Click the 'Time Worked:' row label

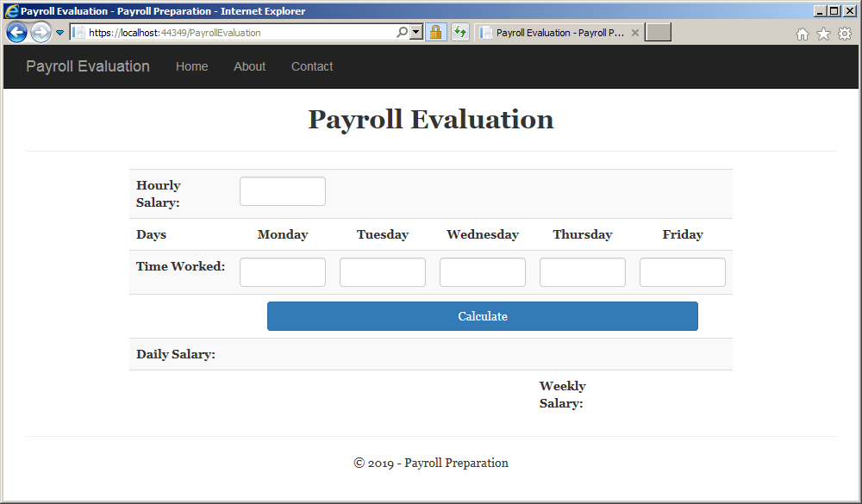(181, 266)
